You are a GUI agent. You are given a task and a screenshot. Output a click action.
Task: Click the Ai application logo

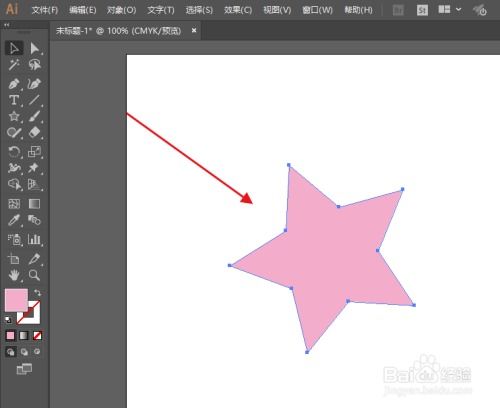pyautogui.click(x=12, y=9)
